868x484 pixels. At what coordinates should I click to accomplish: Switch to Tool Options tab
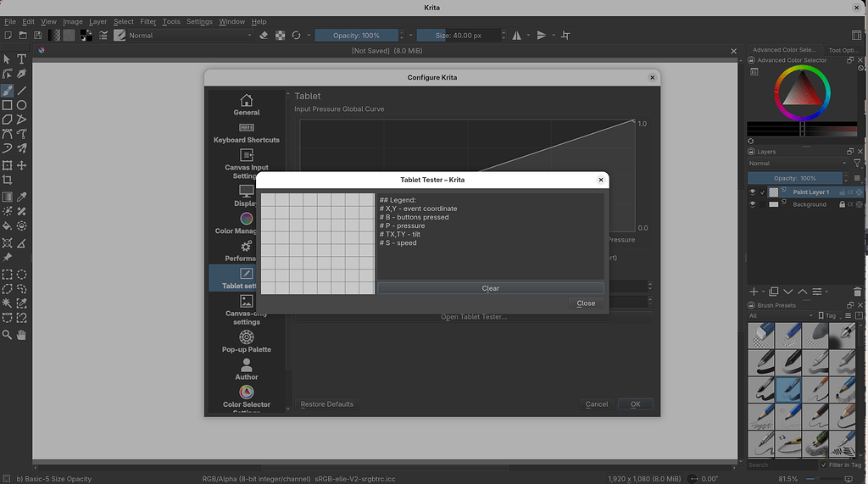click(843, 50)
